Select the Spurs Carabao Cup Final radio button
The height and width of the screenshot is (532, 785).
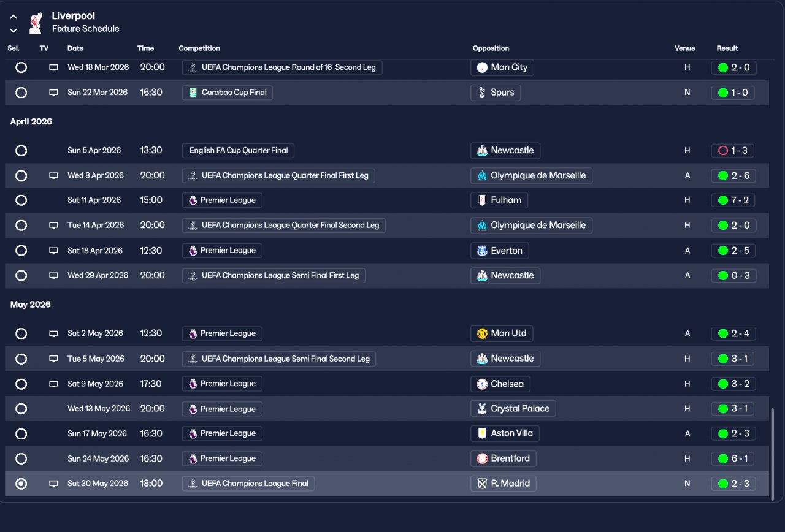click(21, 93)
